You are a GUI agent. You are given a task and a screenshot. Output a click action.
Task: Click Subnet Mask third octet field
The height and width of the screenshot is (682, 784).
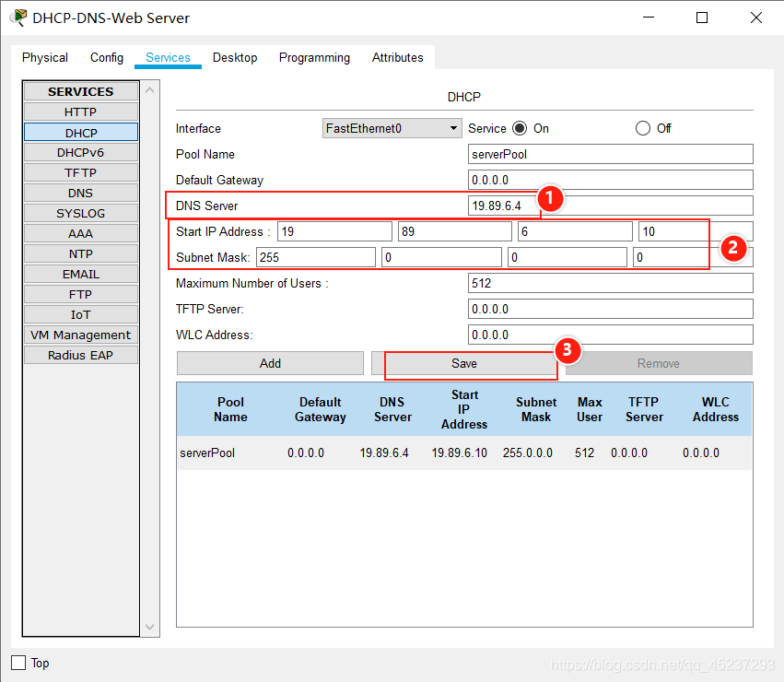568,258
